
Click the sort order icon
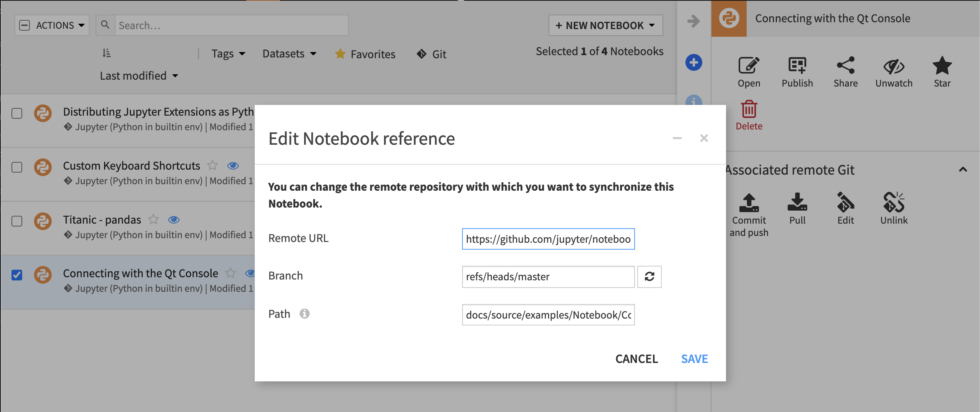(x=106, y=53)
